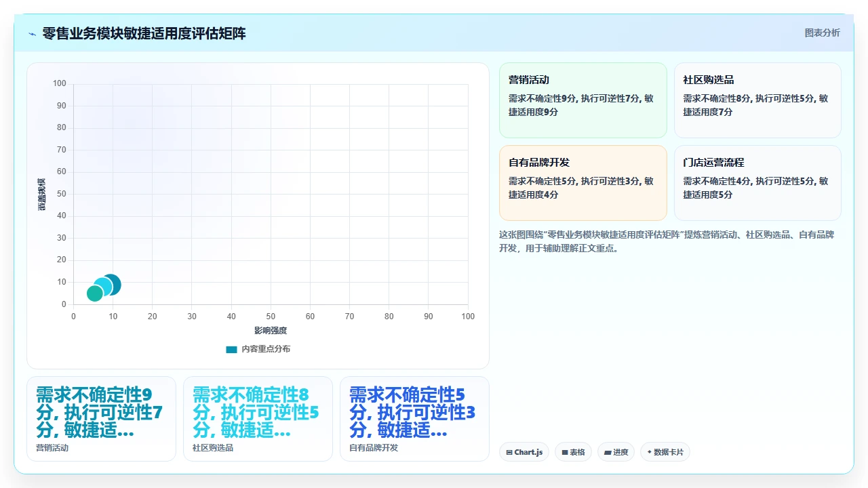Click the 进度 tag chip
Screen dimensions: 868x488
click(x=616, y=452)
